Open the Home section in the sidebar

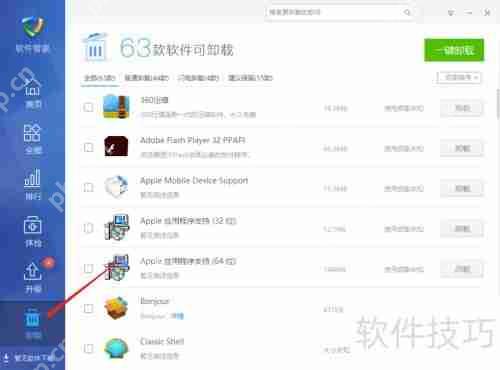[33, 93]
